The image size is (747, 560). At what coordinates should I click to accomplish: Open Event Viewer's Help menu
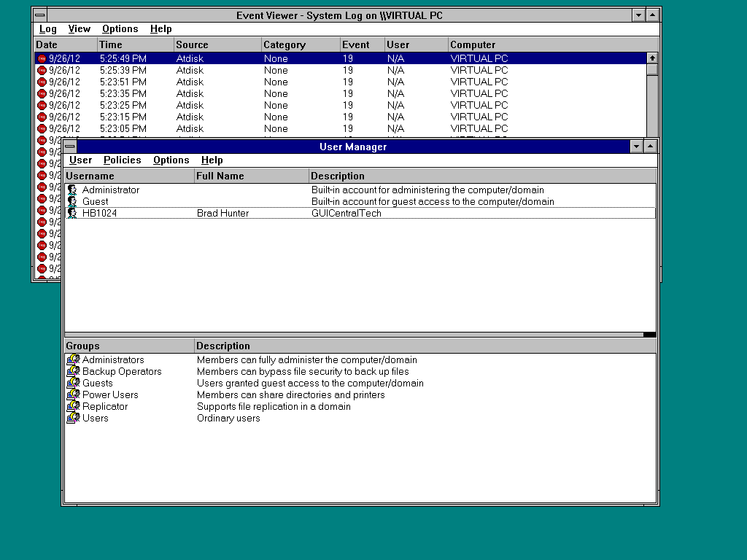pos(161,29)
